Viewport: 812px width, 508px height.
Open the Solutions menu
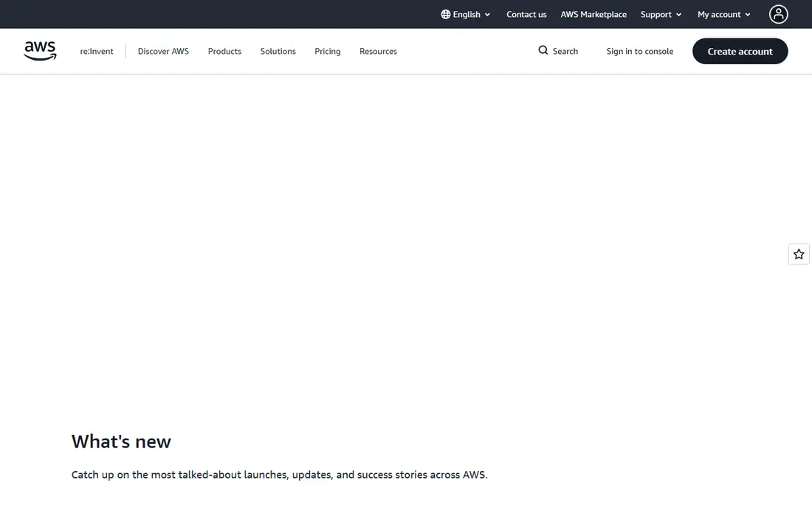pyautogui.click(x=278, y=51)
